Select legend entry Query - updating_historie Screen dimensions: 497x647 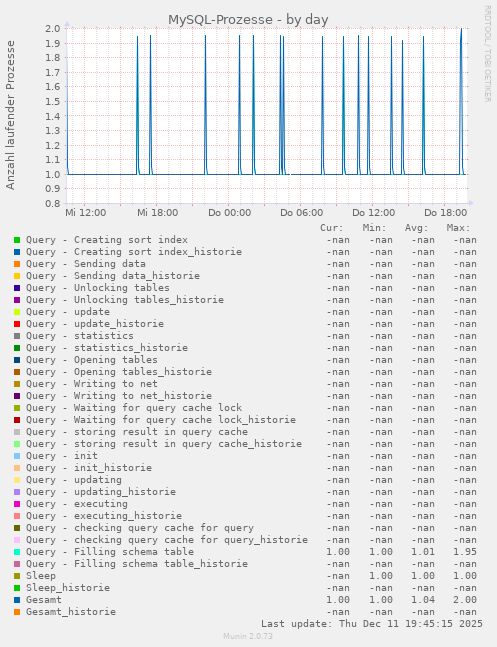101,492
